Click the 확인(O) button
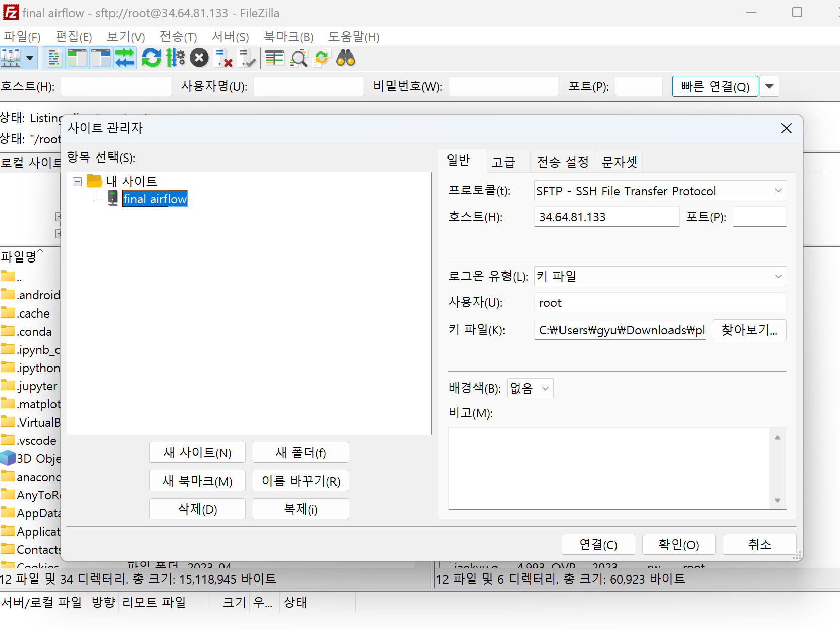Screen dimensions: 840x629 (679, 545)
